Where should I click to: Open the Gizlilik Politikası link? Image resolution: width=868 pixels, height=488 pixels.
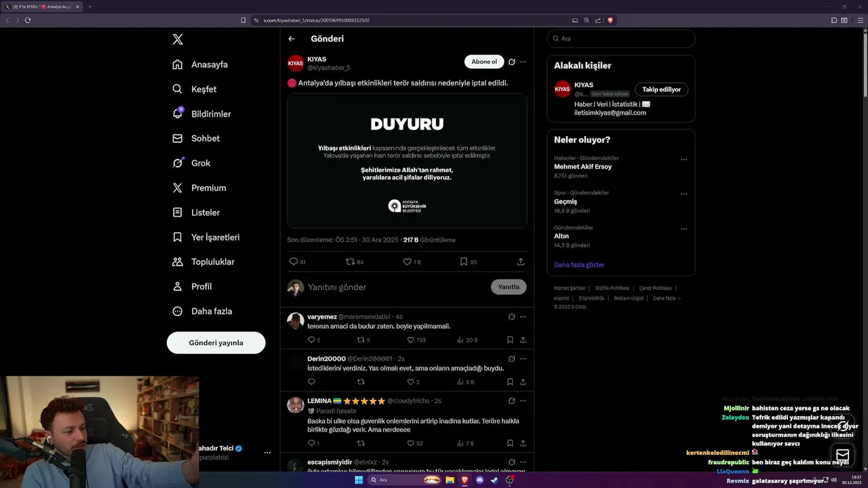click(x=612, y=288)
